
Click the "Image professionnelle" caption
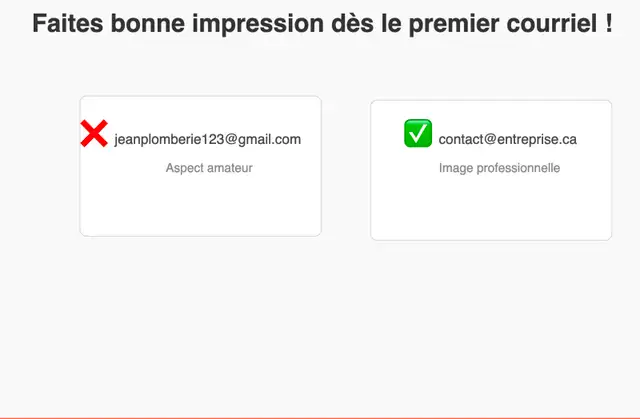[499, 168]
